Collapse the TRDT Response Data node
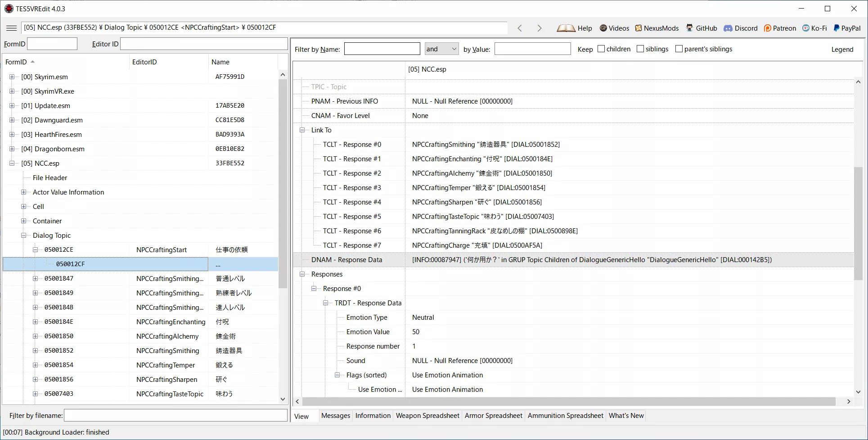The width and height of the screenshot is (868, 440). [326, 303]
